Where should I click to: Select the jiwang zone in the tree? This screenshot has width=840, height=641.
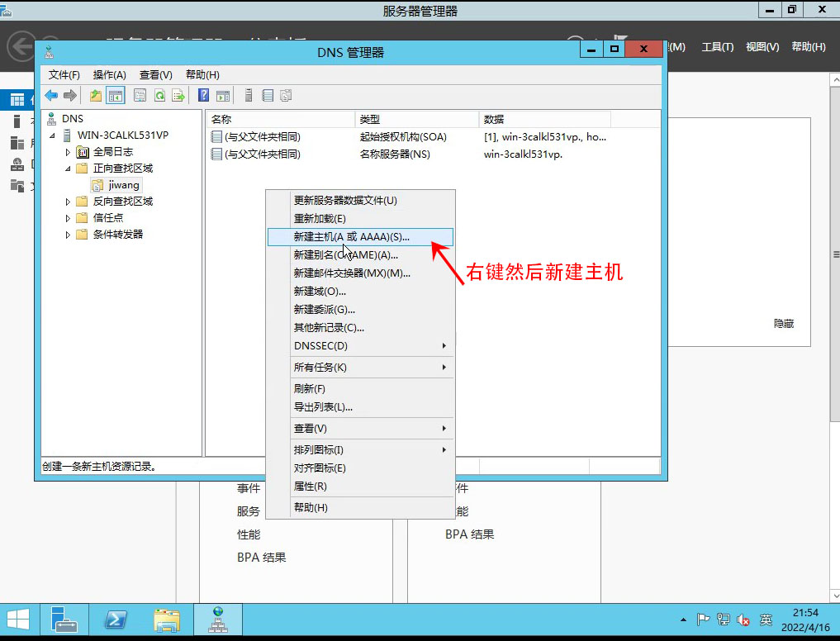point(123,185)
